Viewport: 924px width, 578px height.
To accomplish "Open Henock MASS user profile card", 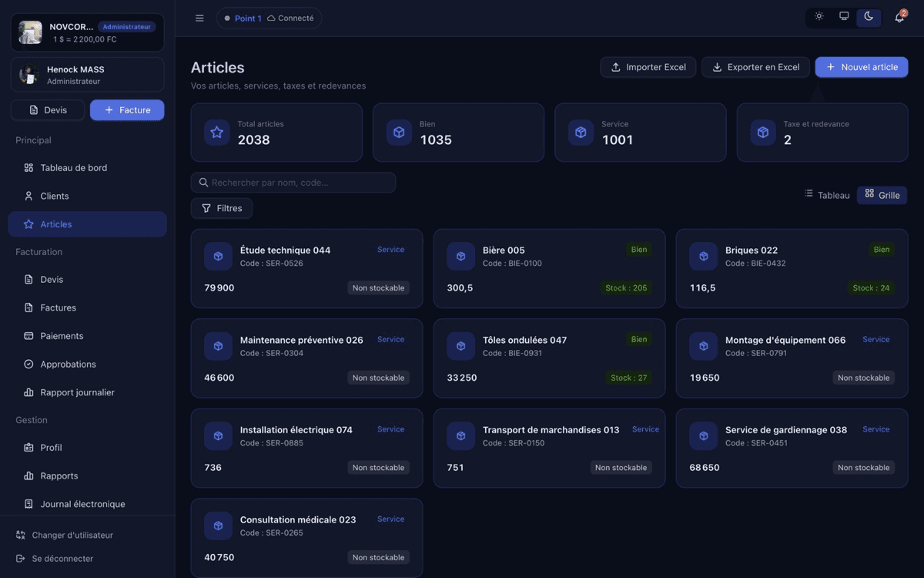I will tap(87, 75).
